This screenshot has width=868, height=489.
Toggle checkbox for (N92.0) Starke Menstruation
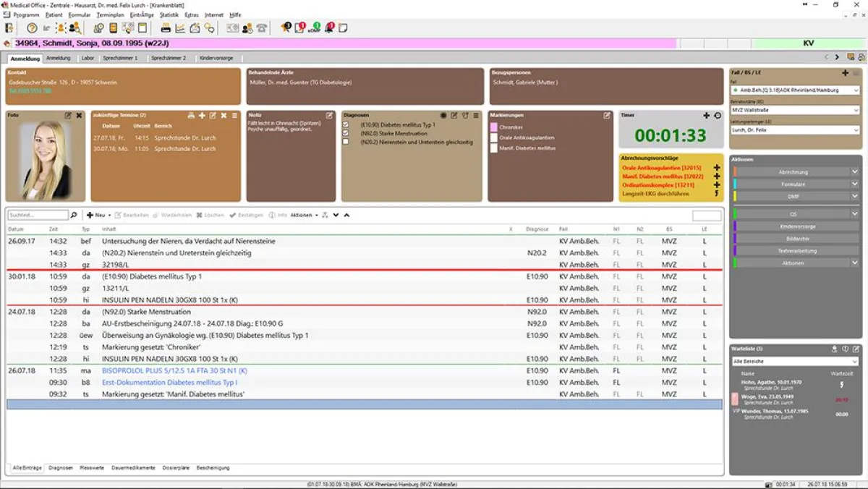[346, 133]
